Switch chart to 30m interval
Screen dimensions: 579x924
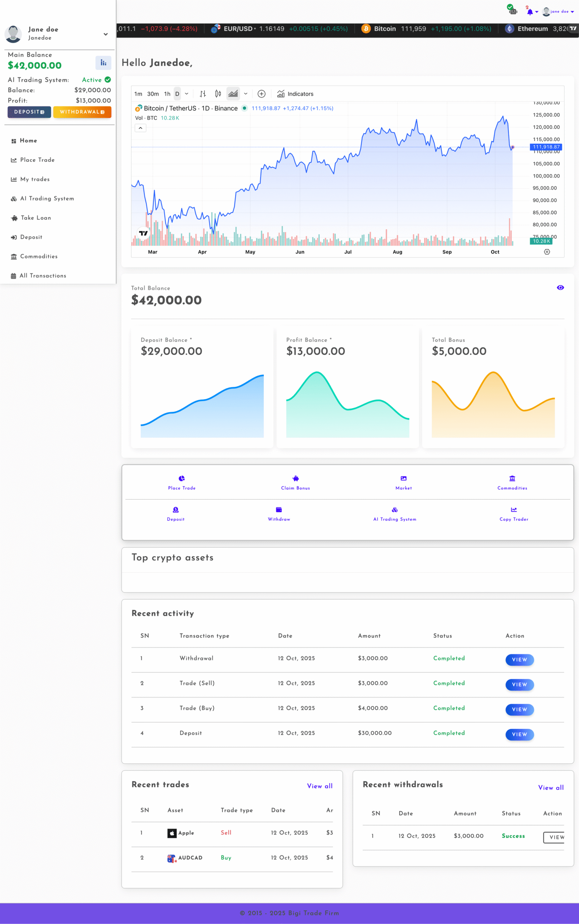153,94
